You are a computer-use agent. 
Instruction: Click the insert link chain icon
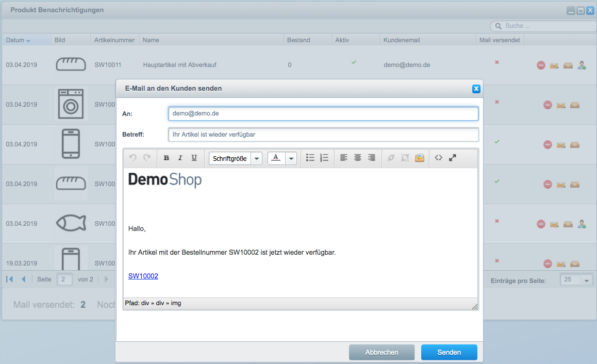(x=391, y=158)
